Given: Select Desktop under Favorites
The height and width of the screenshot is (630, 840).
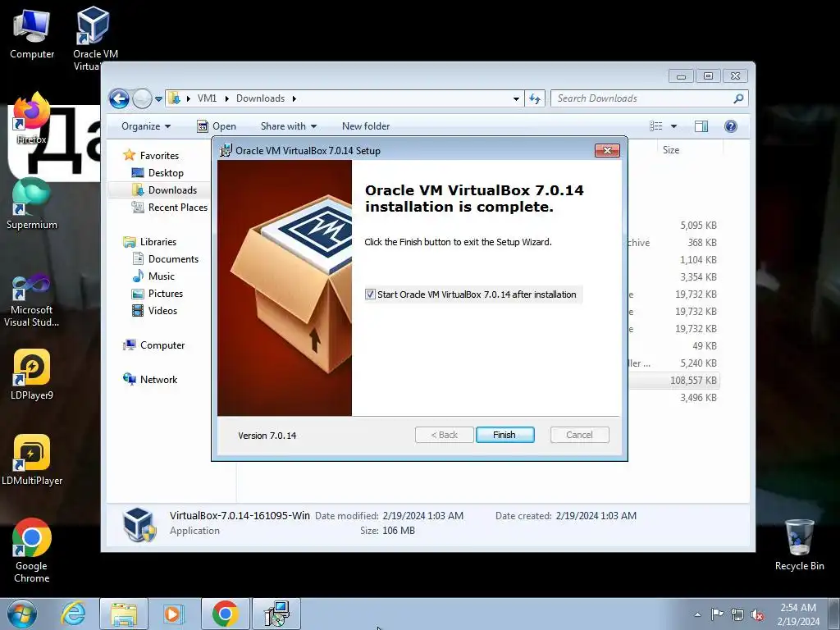Looking at the screenshot, I should [x=166, y=173].
